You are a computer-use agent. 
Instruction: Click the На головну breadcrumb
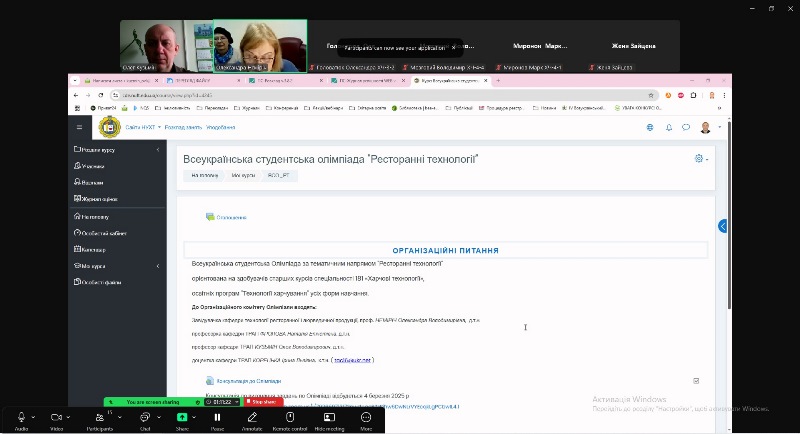205,175
